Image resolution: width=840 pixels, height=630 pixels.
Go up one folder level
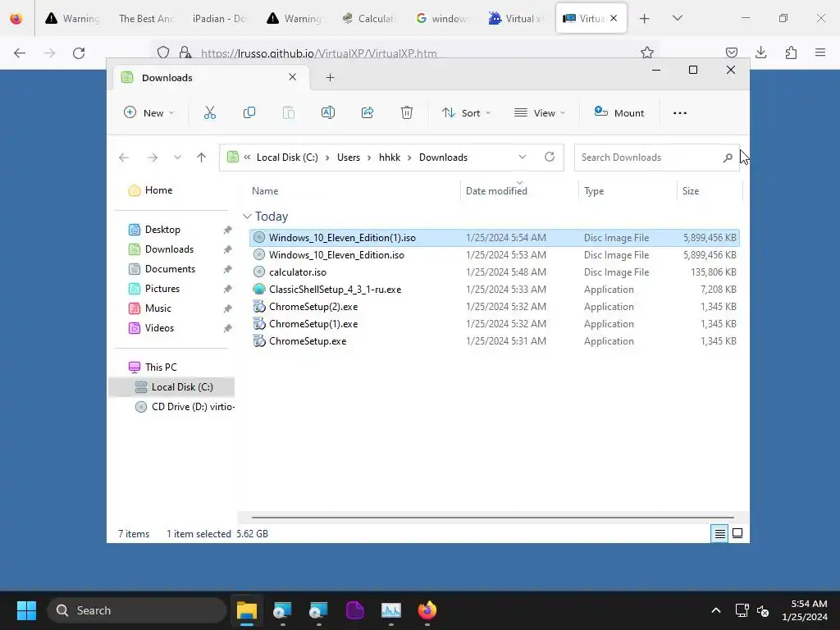pyautogui.click(x=202, y=157)
